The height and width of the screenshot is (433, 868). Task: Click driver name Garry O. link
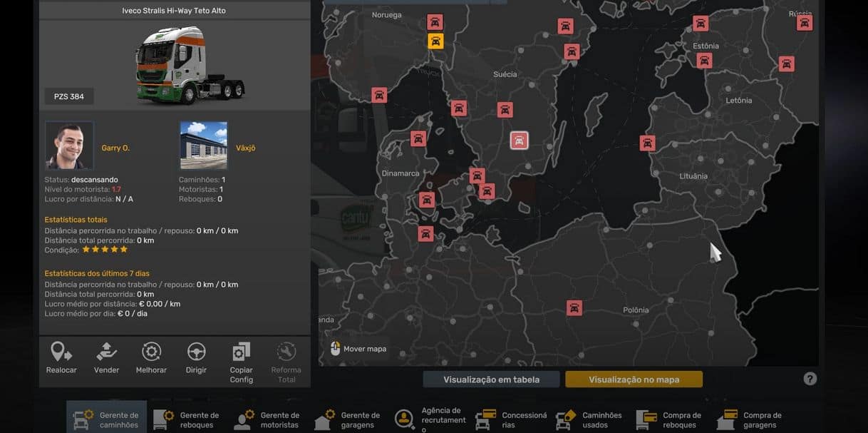coord(115,148)
